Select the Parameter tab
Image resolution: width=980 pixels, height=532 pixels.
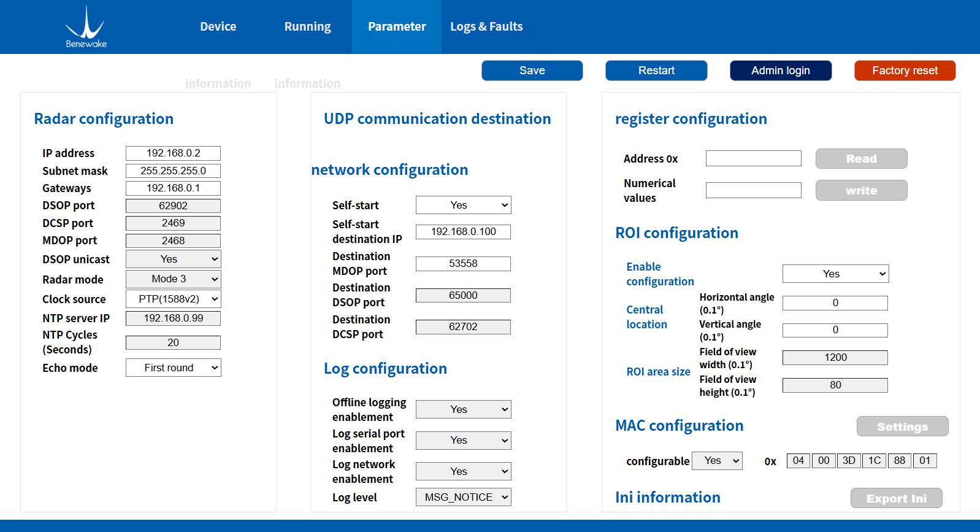397,26
